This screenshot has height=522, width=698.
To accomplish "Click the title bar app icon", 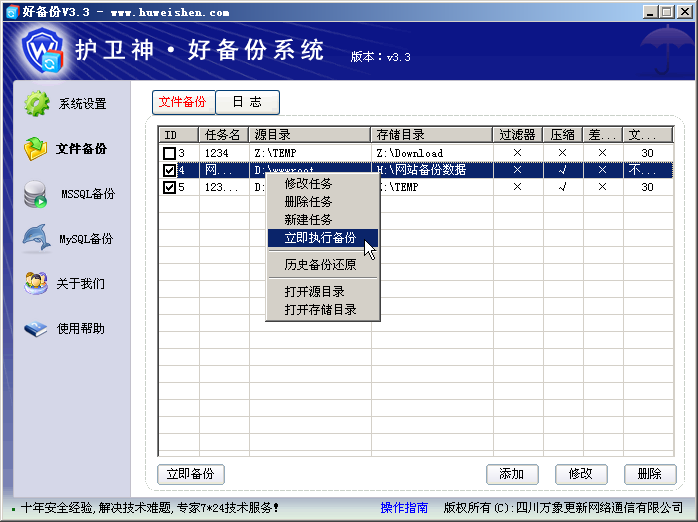I will (x=12, y=12).
